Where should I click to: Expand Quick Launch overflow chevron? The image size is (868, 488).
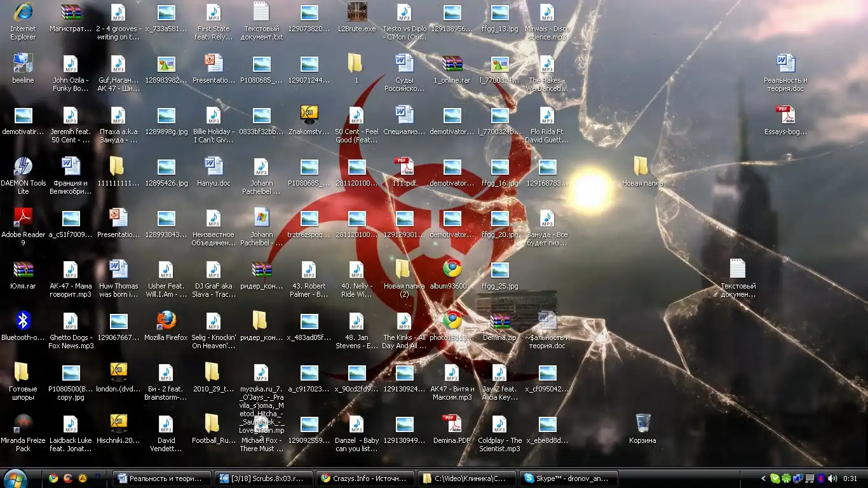pyautogui.click(x=98, y=475)
